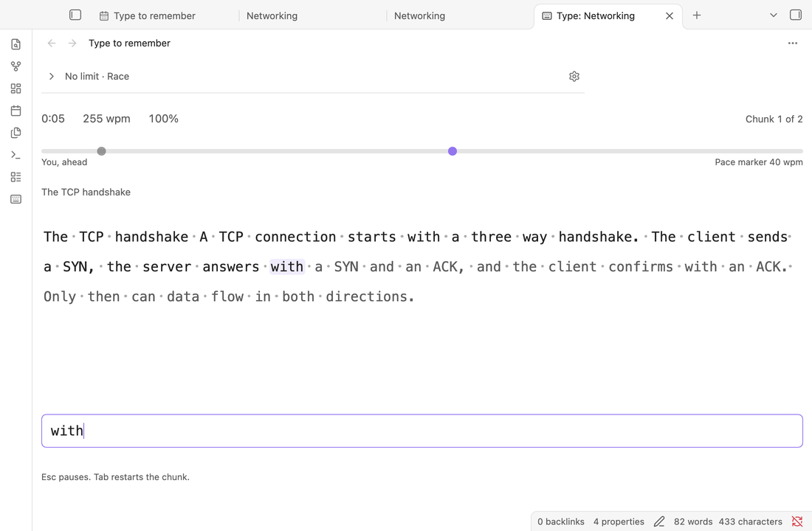
Task: Open daily note calendar icon
Action: 16,111
